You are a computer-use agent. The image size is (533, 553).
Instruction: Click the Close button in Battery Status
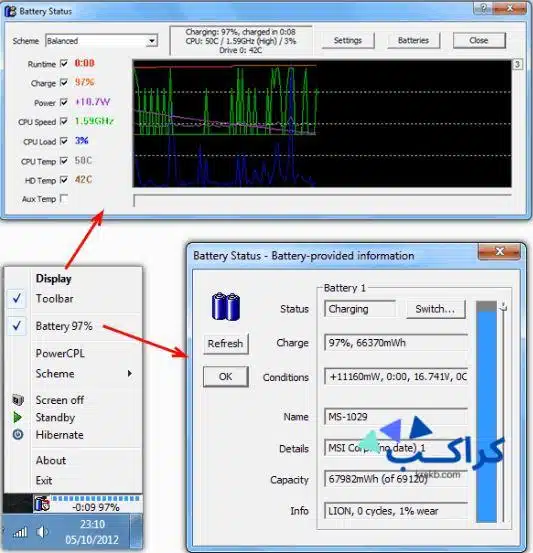(479, 40)
